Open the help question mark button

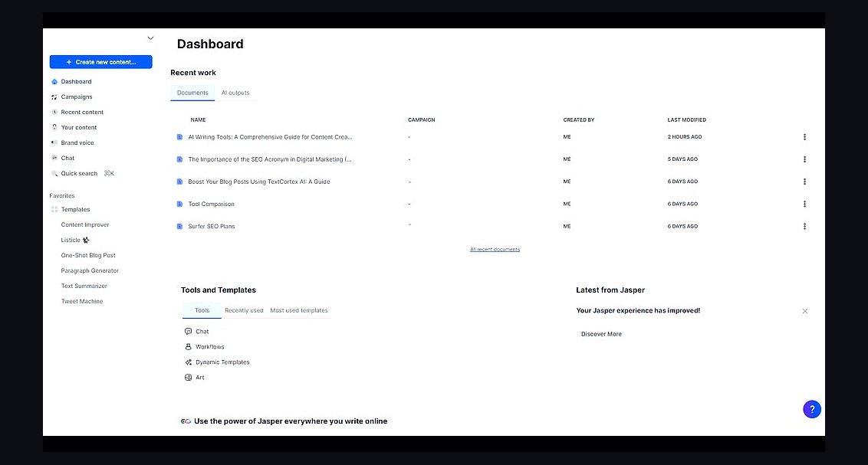coord(812,409)
